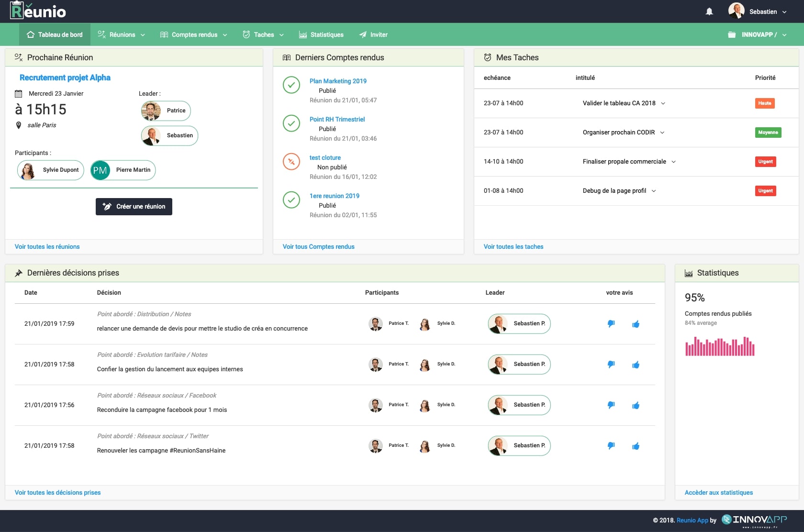Image resolution: width=804 pixels, height=532 pixels.
Task: Click thumbs down on the studio de créa decision
Action: click(611, 324)
